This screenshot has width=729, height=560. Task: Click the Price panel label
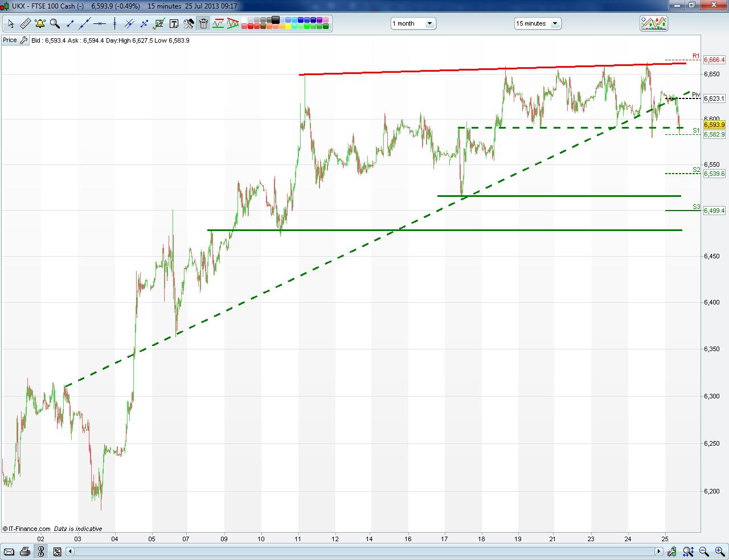[10, 40]
